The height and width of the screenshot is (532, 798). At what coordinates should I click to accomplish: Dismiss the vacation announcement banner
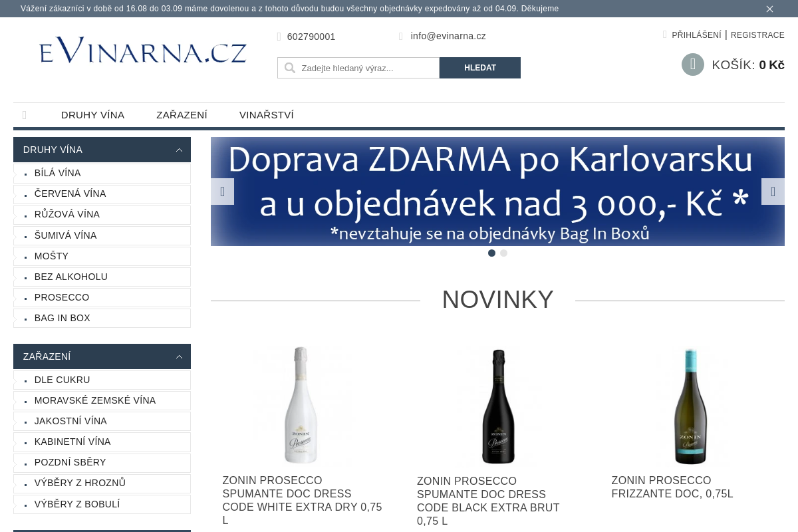click(769, 9)
